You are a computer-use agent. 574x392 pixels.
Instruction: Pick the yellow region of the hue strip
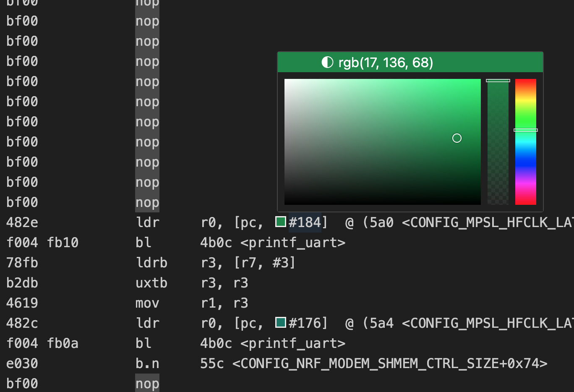[x=525, y=99]
